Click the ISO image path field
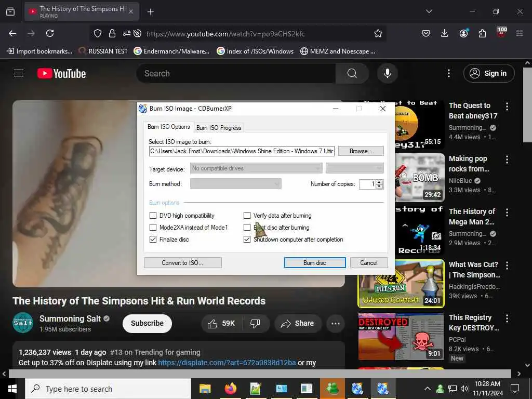This screenshot has width=532, height=399. point(242,151)
